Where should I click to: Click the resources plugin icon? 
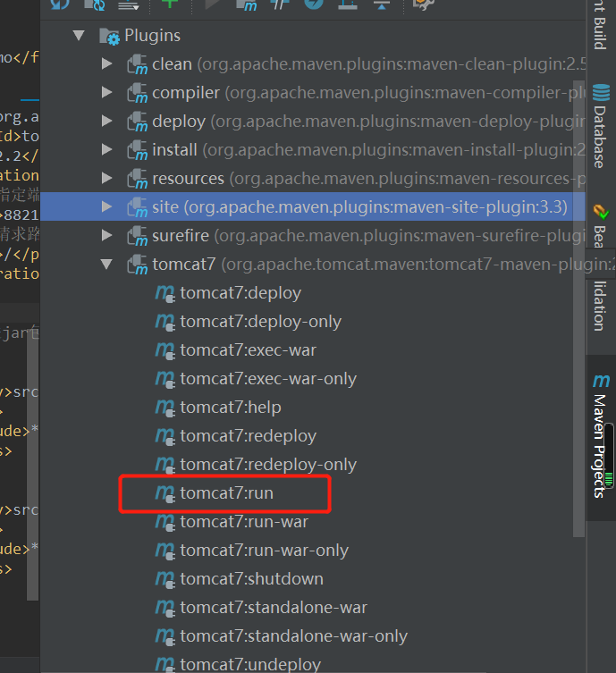[x=138, y=179]
